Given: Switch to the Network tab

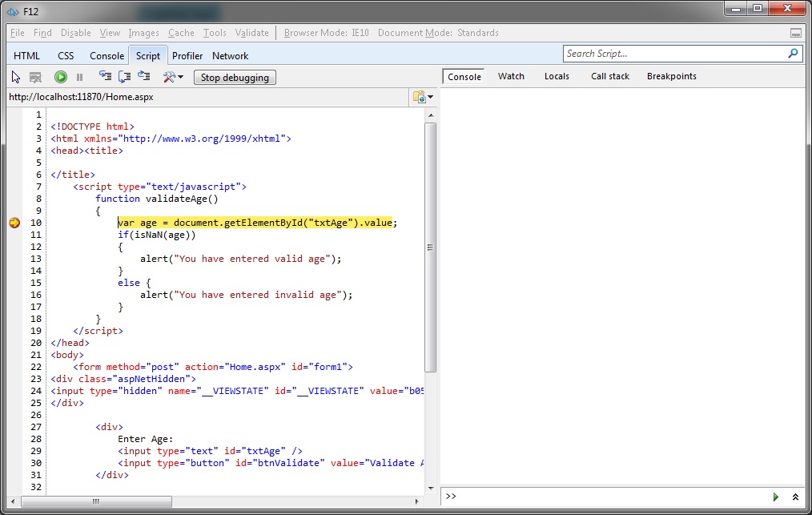Looking at the screenshot, I should pyautogui.click(x=230, y=56).
